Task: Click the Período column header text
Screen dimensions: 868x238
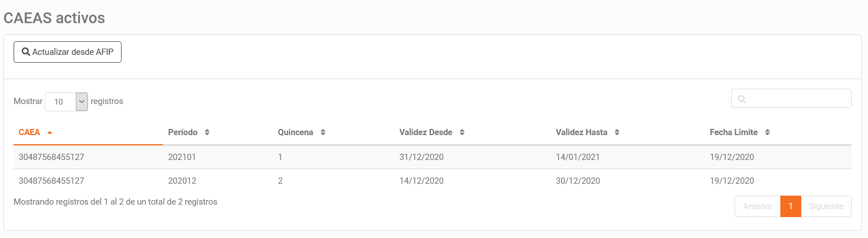Action: (x=183, y=132)
